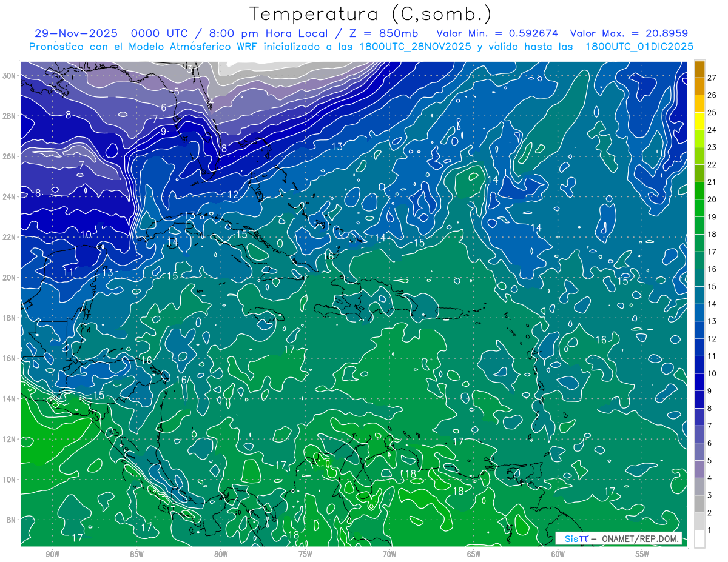This screenshot has width=728, height=562.
Task: Click the "26N" latitude axis label
Action: point(10,156)
